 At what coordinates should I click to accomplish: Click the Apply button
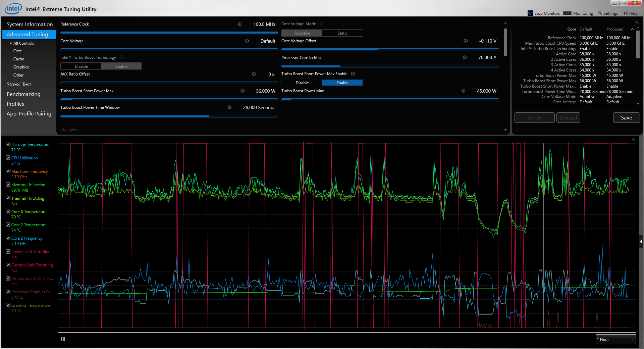click(534, 118)
